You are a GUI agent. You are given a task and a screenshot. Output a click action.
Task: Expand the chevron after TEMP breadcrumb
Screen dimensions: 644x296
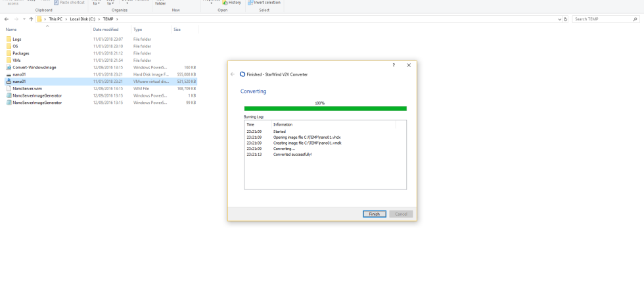click(117, 19)
